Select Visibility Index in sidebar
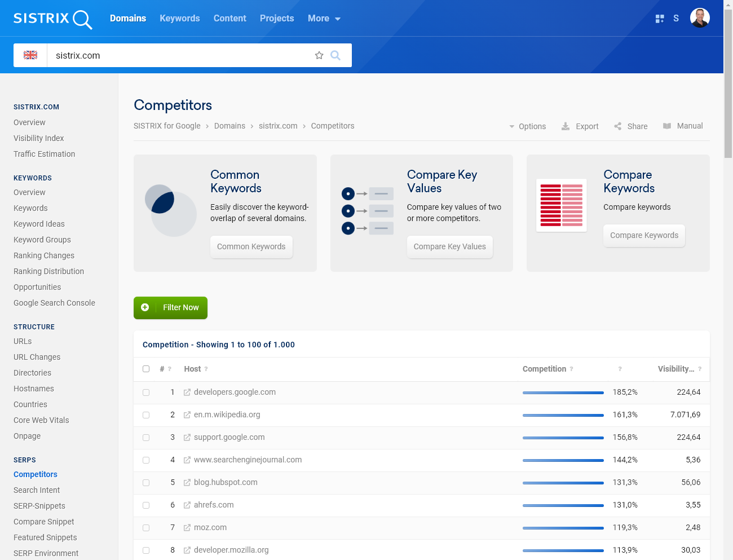The width and height of the screenshot is (733, 560). pos(38,138)
